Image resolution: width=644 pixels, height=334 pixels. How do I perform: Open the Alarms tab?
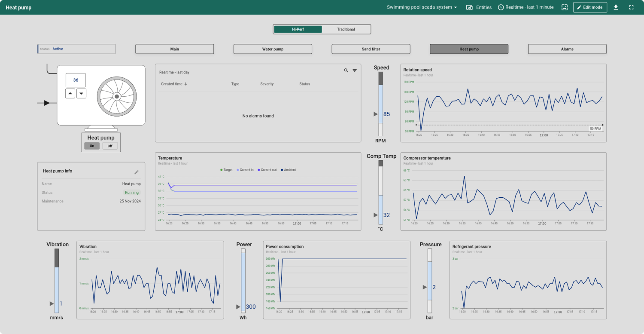(x=567, y=49)
